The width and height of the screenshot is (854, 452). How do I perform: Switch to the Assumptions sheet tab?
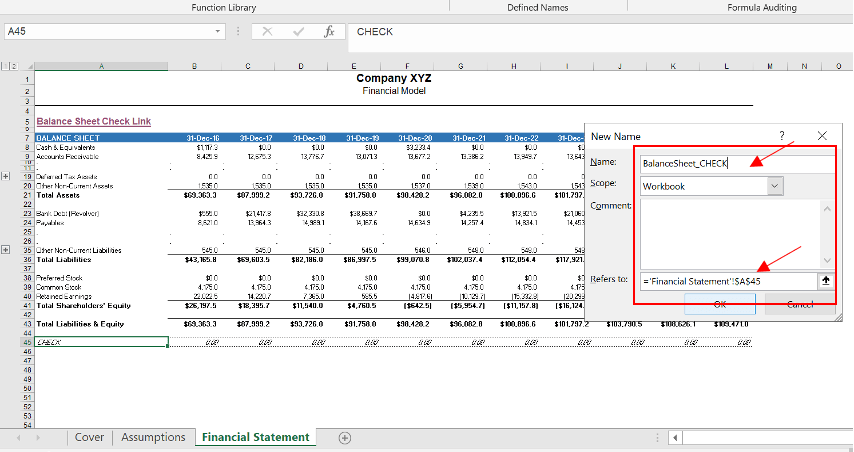153,437
